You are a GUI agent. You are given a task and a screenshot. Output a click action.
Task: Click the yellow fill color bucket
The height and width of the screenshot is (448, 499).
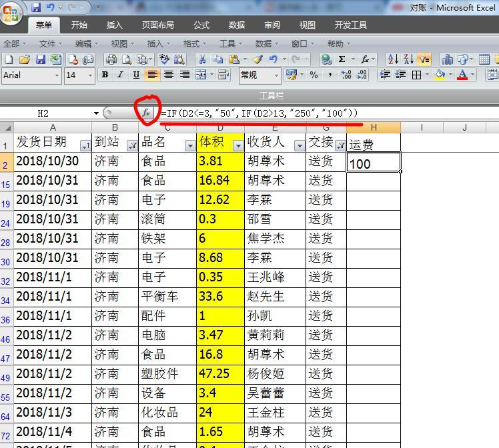[440, 75]
